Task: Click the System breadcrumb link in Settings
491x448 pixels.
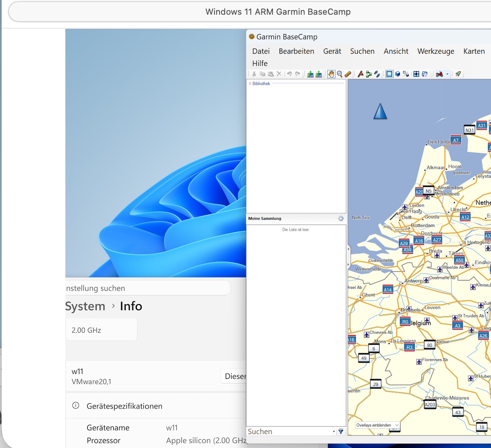Action: click(x=85, y=306)
